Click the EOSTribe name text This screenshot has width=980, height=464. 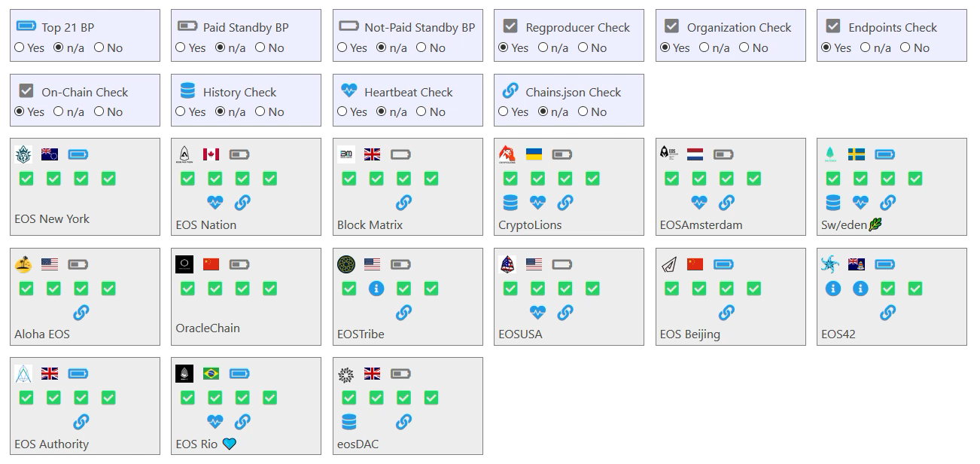[361, 334]
